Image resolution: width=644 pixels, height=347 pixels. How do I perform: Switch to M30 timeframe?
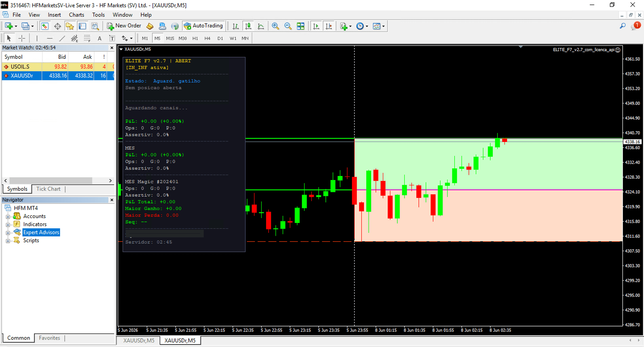point(182,38)
